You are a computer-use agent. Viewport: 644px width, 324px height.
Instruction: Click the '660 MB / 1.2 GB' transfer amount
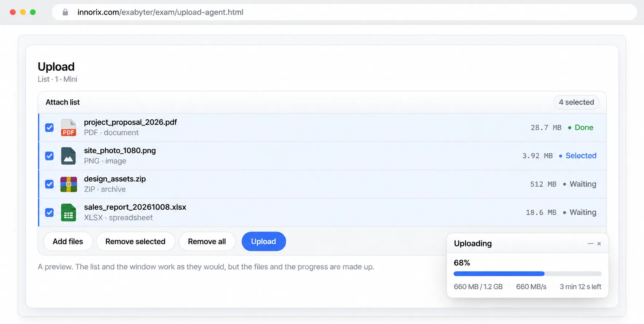coord(478,287)
